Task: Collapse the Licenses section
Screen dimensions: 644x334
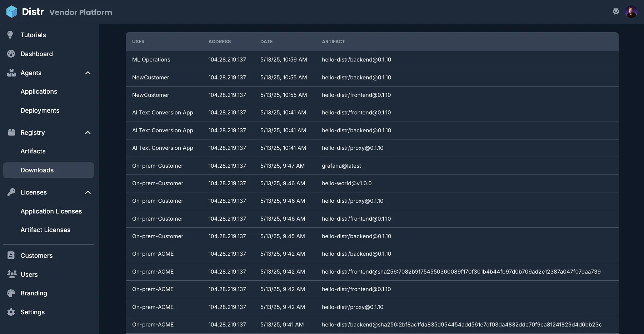Action: point(88,192)
